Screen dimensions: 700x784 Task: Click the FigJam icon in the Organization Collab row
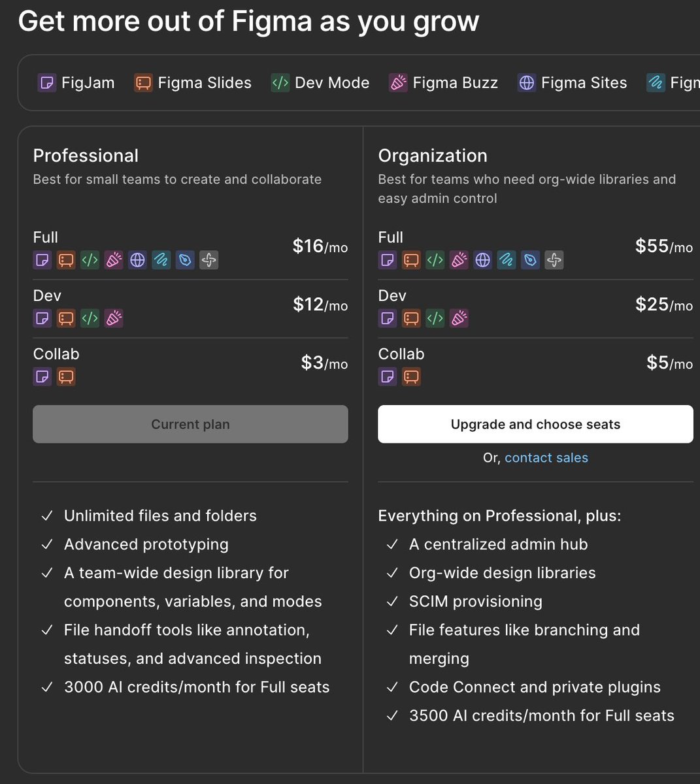(x=388, y=376)
